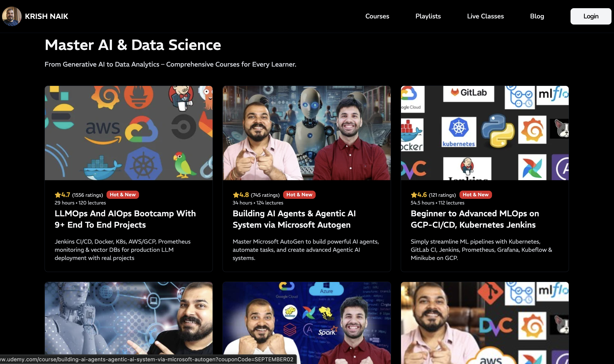Viewport: 614px width, 364px height.
Task: Click the GitLab and Kubernetes logos thumbnail
Action: coord(485,133)
